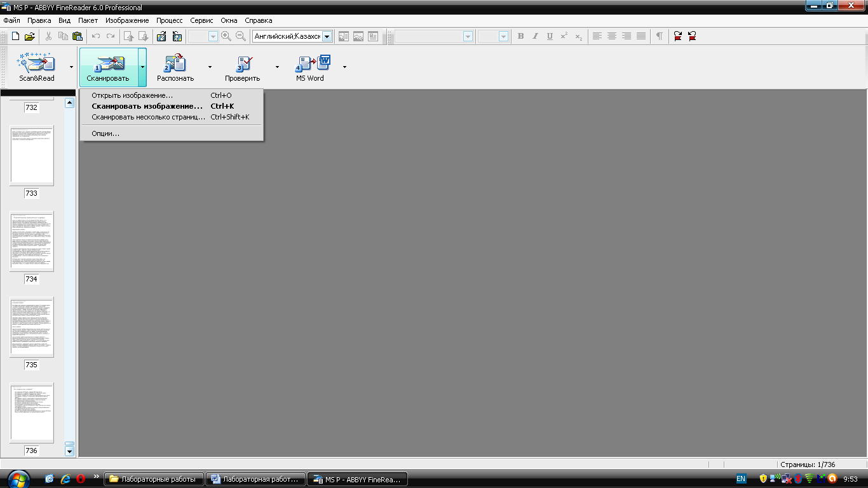
Task: Click the first red flag icon
Action: pos(678,36)
